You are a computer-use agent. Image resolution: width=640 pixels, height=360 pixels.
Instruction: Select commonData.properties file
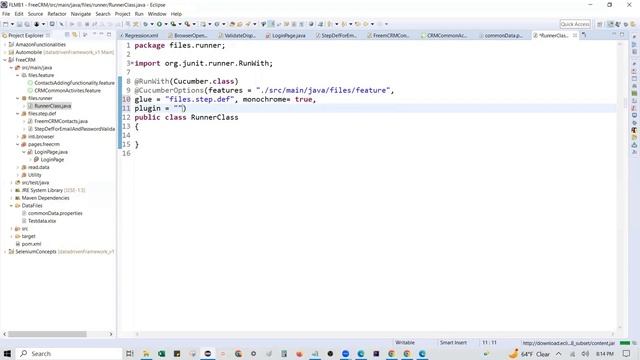(55, 213)
